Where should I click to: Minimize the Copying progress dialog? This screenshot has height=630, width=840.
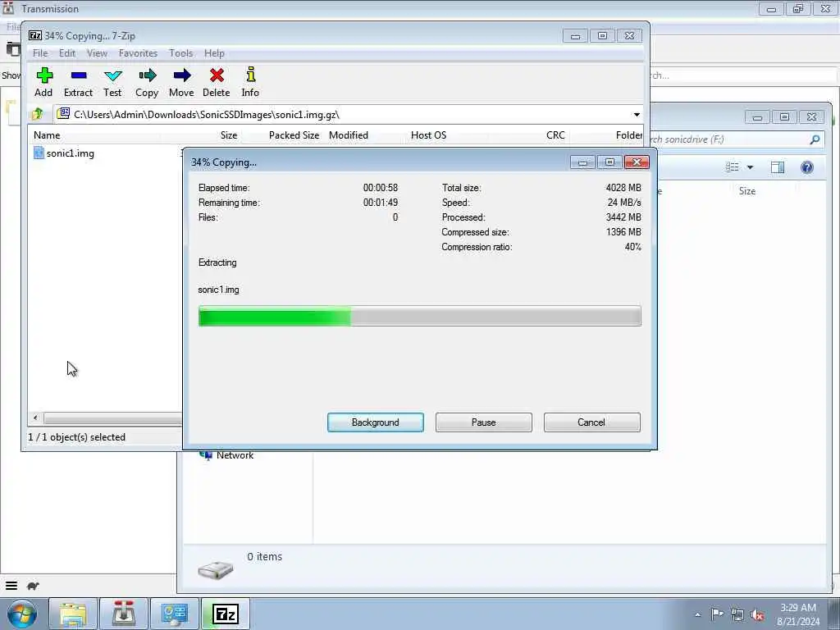tap(583, 162)
